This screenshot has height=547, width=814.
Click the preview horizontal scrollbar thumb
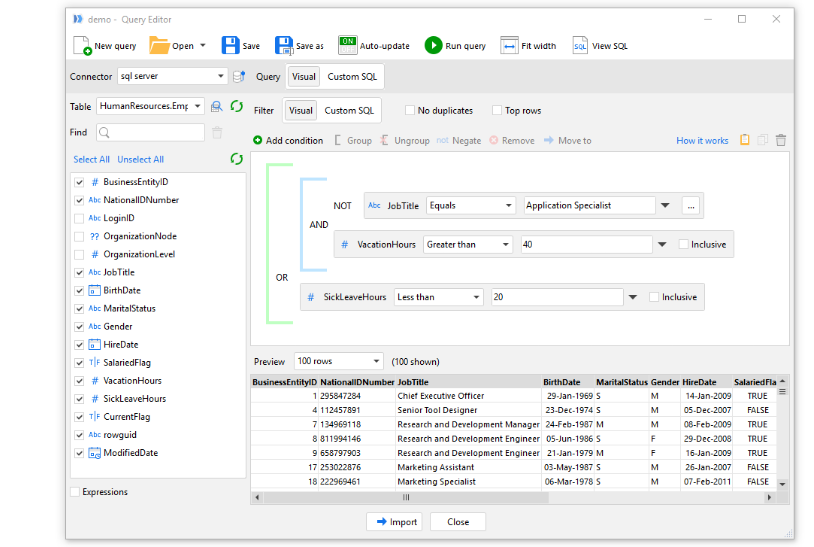405,497
